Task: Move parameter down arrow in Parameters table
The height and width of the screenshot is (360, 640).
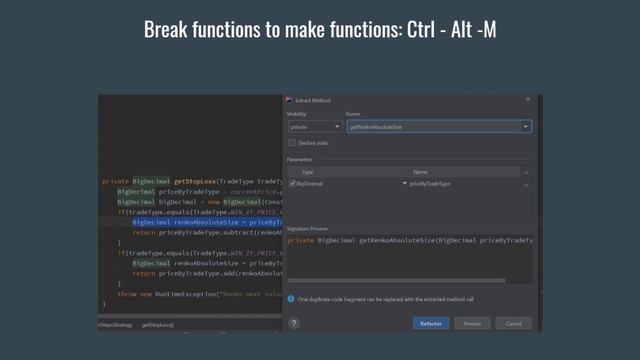Action: [x=527, y=185]
